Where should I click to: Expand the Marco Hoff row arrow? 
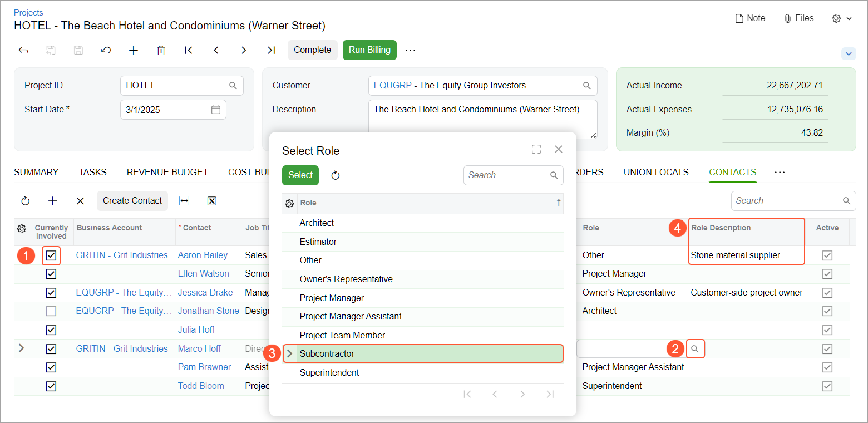[x=22, y=348]
